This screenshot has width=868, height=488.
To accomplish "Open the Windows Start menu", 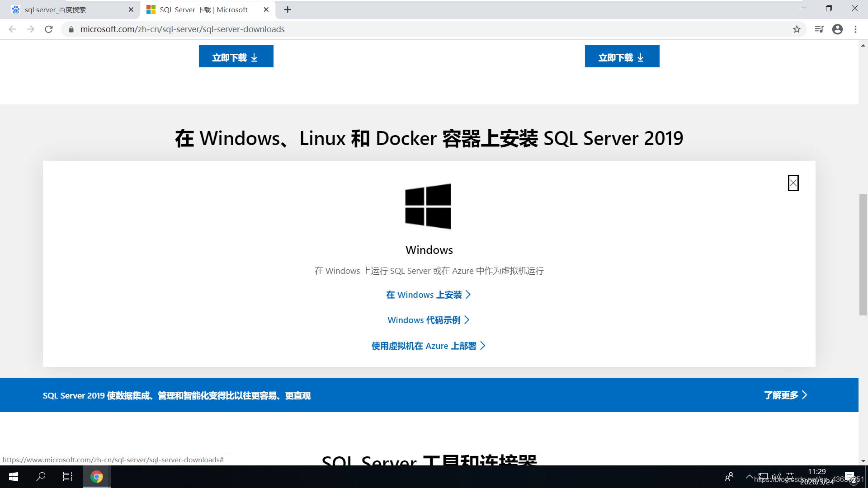I will pyautogui.click(x=14, y=477).
